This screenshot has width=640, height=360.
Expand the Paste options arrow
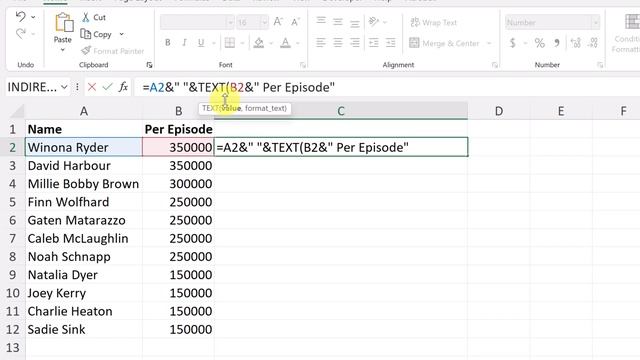pyautogui.click(x=62, y=50)
